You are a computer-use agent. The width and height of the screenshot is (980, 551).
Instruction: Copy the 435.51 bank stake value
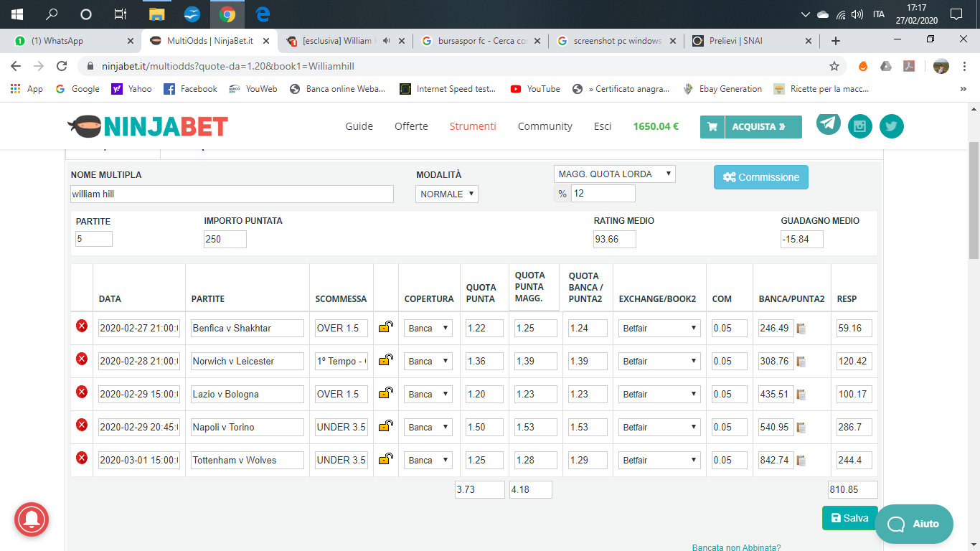click(801, 395)
